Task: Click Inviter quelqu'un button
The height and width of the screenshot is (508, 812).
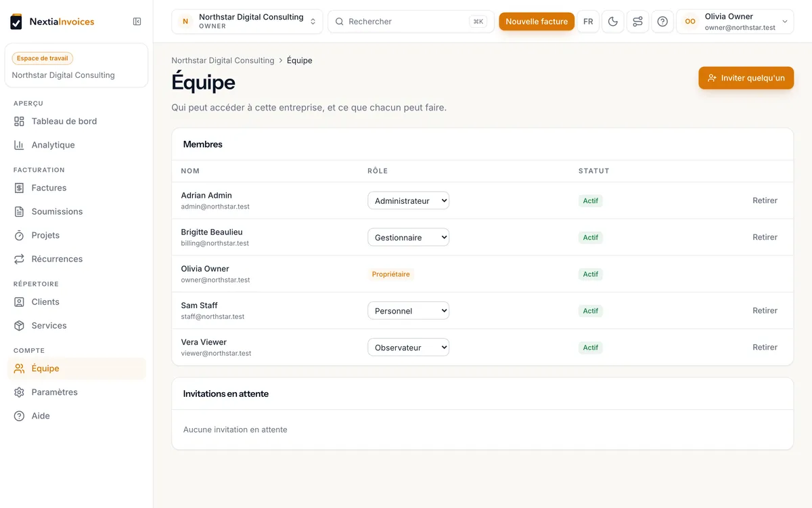Action: (x=746, y=78)
